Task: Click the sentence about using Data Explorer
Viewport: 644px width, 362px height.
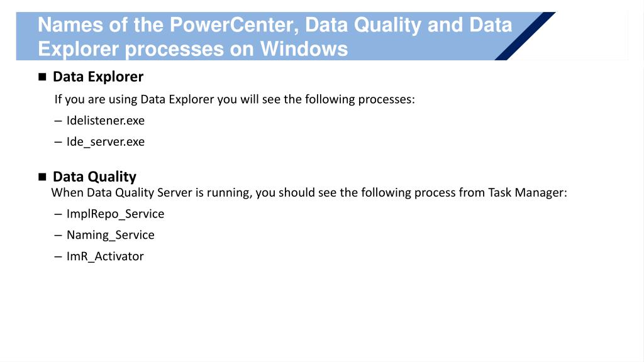Action: (235, 100)
